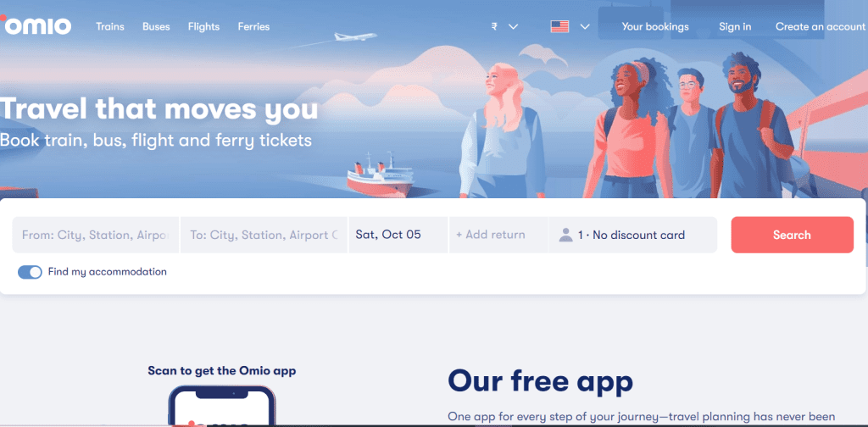Open the Buses menu item
Screen dimensions: 868x427
point(156,26)
